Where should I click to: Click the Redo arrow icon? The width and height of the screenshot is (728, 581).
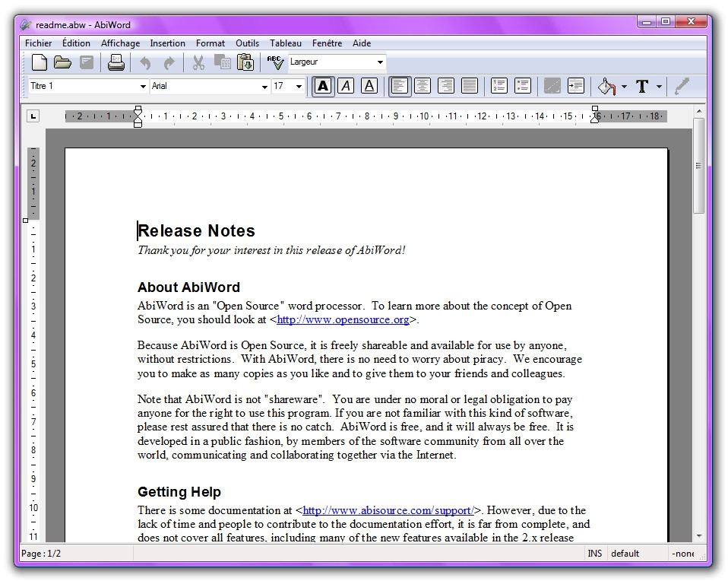click(x=169, y=62)
